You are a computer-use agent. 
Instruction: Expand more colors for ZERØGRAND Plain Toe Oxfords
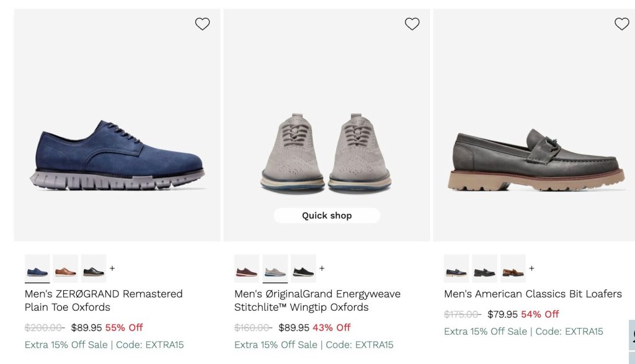click(112, 268)
